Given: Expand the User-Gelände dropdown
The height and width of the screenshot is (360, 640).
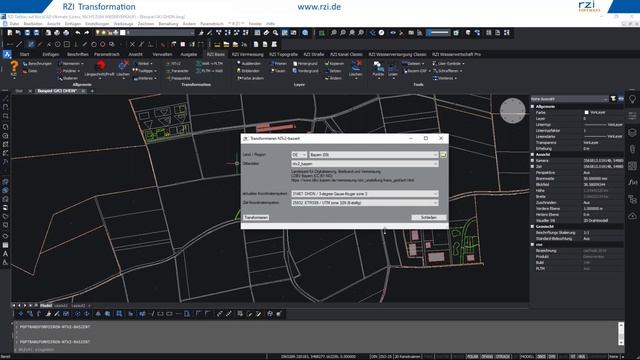Looking at the screenshot, I should pos(448,64).
